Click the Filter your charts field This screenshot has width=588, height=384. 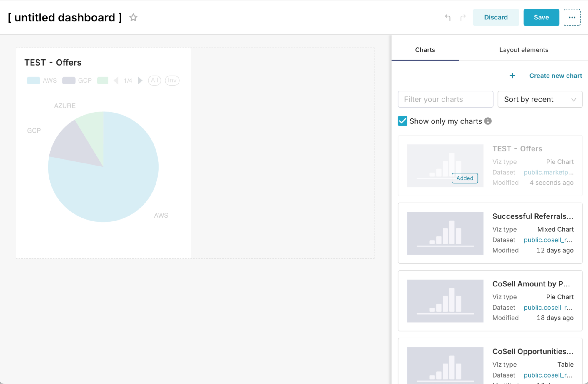click(445, 99)
